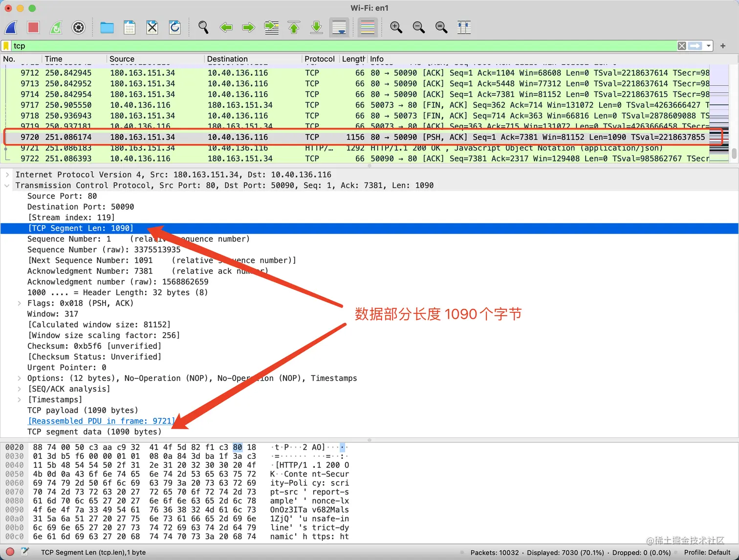Sort by the Time column header
The height and width of the screenshot is (560, 739).
point(74,59)
